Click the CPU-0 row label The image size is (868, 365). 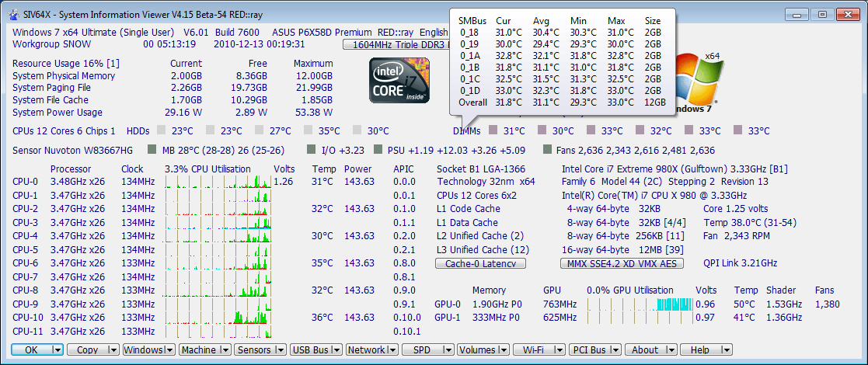tap(25, 182)
